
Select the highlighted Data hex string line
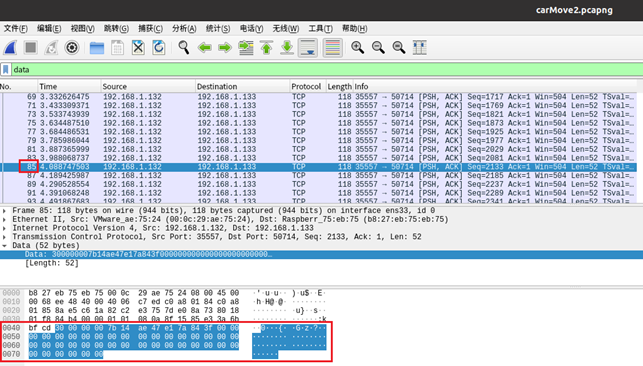click(322, 255)
